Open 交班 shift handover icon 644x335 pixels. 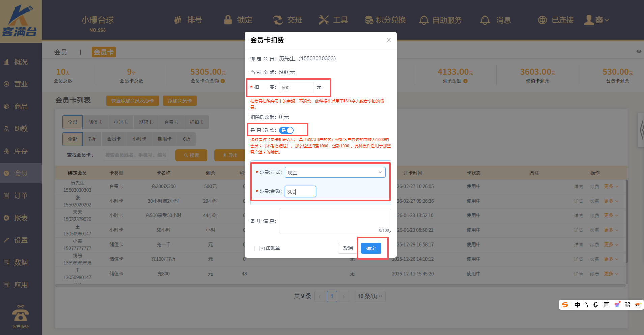[278, 20]
